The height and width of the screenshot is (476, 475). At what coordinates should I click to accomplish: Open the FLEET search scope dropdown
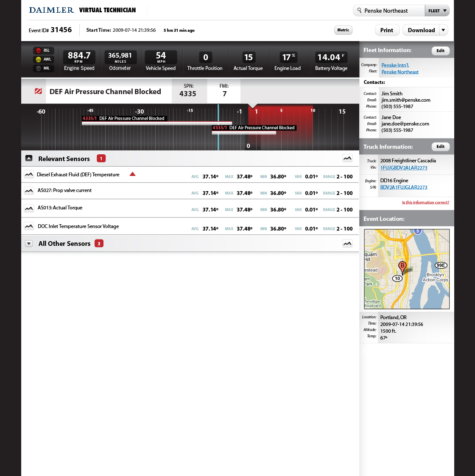point(437,11)
